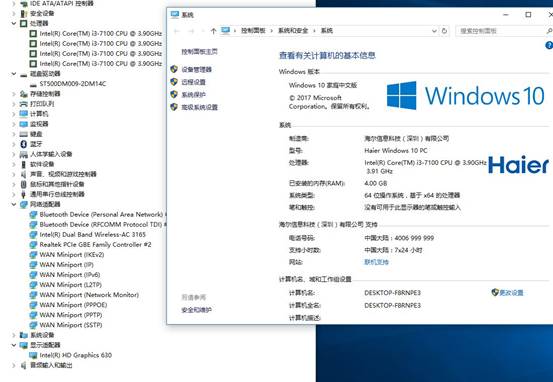The width and height of the screenshot is (553, 382).
Task: Click the shield icon beside 高级系统设置
Action: pos(174,107)
